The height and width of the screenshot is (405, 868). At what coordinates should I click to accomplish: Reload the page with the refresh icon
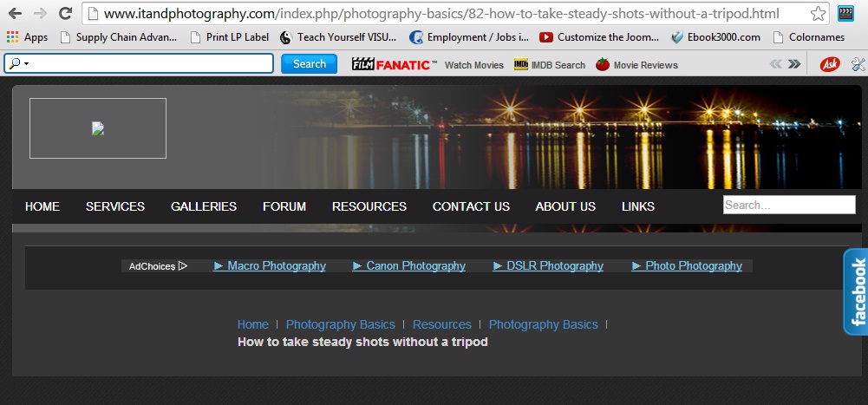[x=65, y=13]
